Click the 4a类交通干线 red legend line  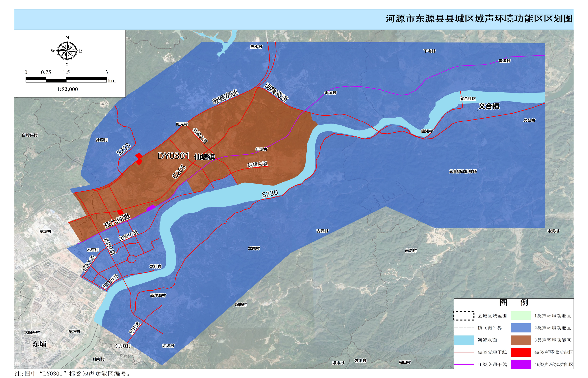coord(464,352)
